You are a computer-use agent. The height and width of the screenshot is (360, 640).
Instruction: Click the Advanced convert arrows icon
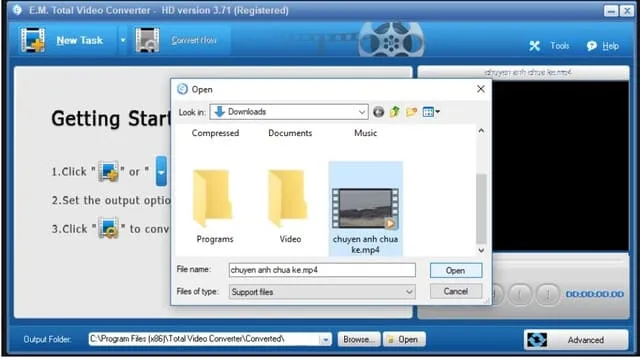pyautogui.click(x=537, y=340)
